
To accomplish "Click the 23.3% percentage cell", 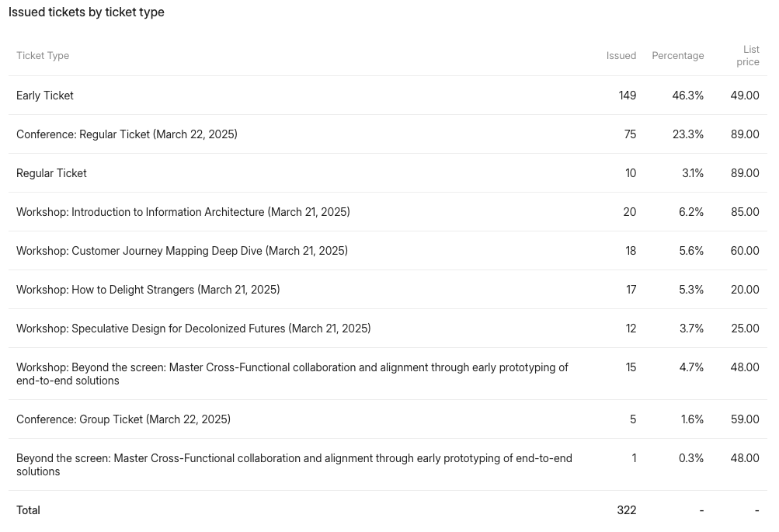I will click(687, 134).
